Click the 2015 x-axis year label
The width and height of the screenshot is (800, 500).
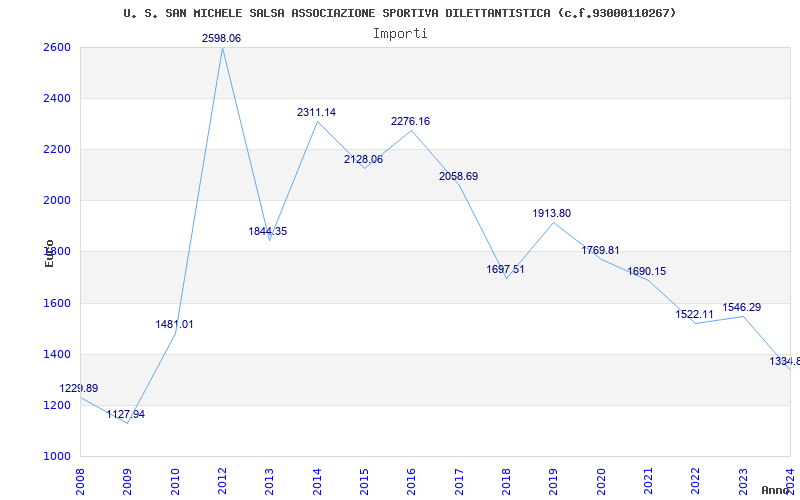tap(364, 482)
